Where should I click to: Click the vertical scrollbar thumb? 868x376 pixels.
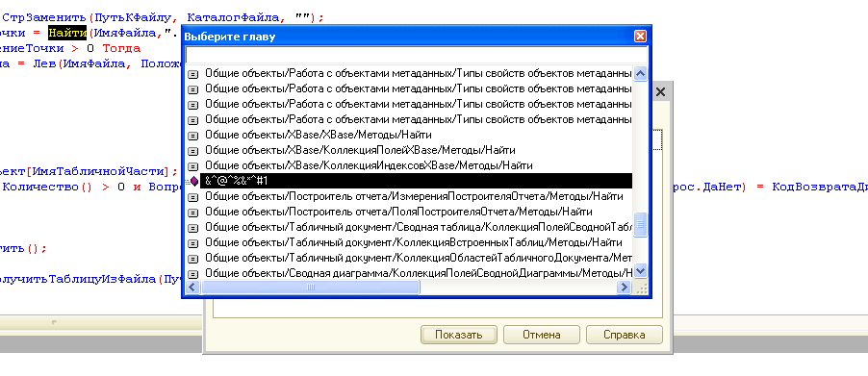coord(641,224)
